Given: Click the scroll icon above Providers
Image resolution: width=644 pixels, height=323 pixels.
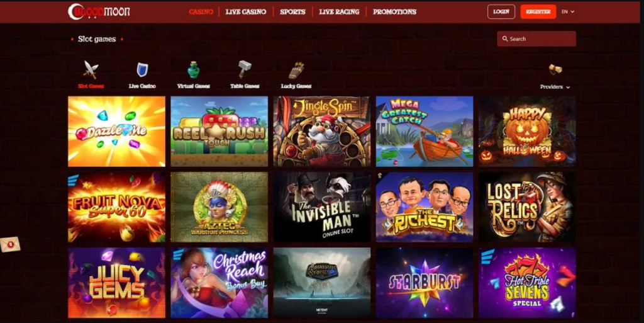Looking at the screenshot, I should pos(555,69).
